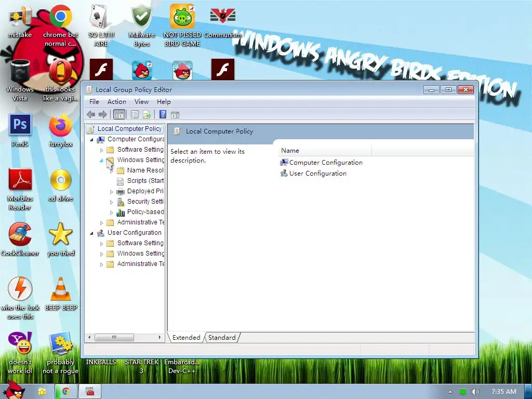
Task: Open the Opera 'this looks like' icon
Action: coord(60,80)
